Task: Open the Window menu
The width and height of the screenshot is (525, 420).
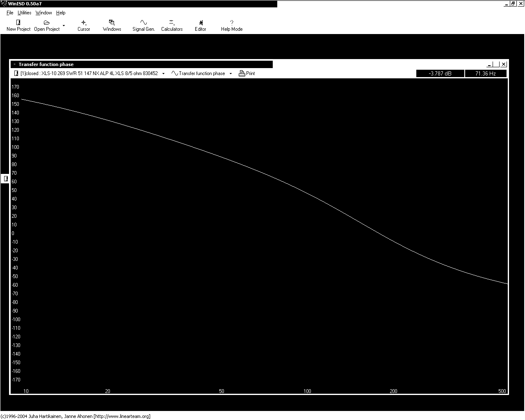Action: 43,13
